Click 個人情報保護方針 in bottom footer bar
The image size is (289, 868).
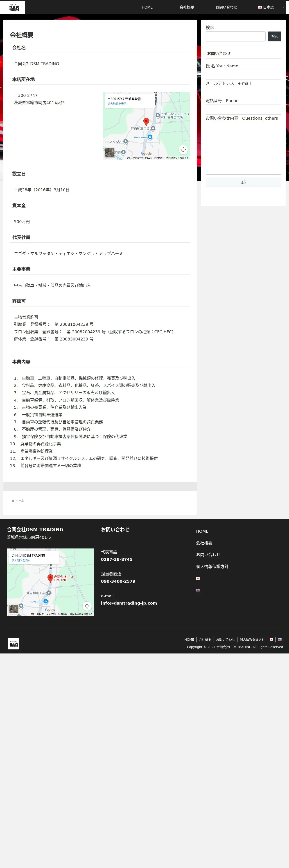pyautogui.click(x=252, y=640)
